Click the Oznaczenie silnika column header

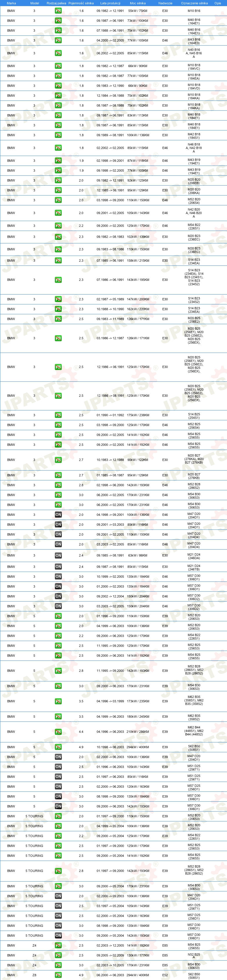coord(194,3)
